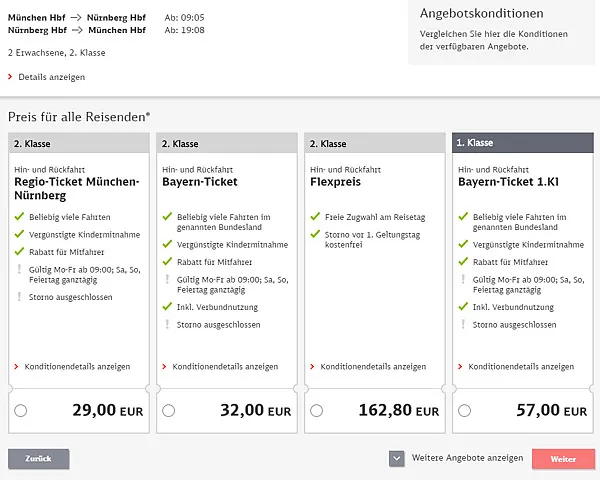Click the red chevron beside Details anzeigen
The image size is (600, 480).
pyautogui.click(x=10, y=77)
